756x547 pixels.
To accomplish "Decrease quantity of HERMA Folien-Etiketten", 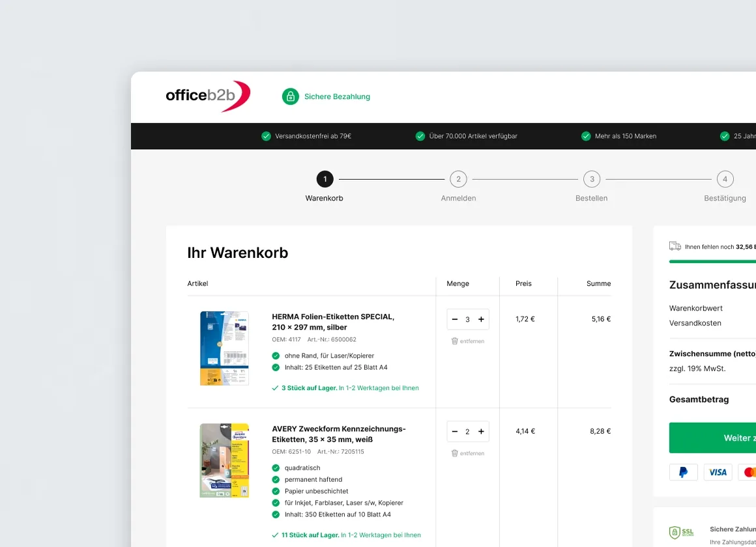I will [x=455, y=320].
